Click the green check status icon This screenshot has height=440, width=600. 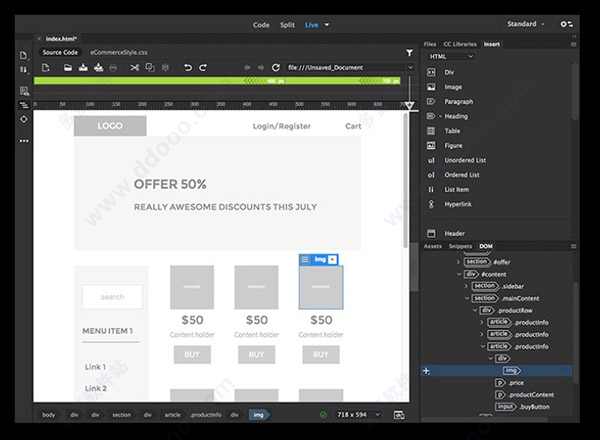click(323, 415)
